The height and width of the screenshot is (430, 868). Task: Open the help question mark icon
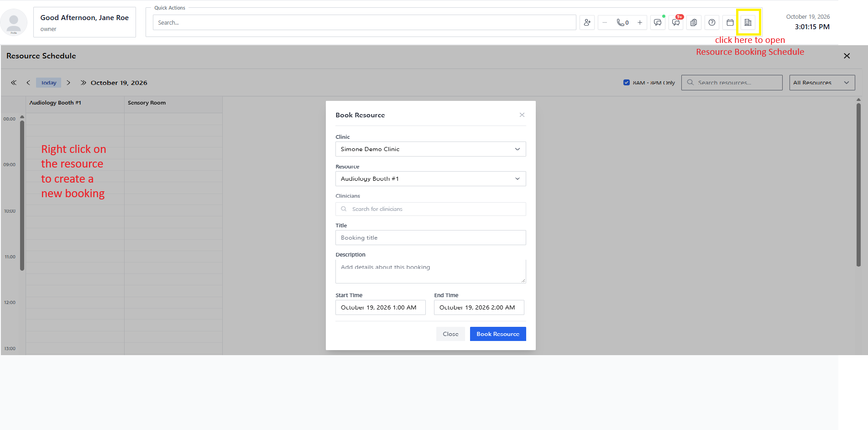(x=712, y=22)
